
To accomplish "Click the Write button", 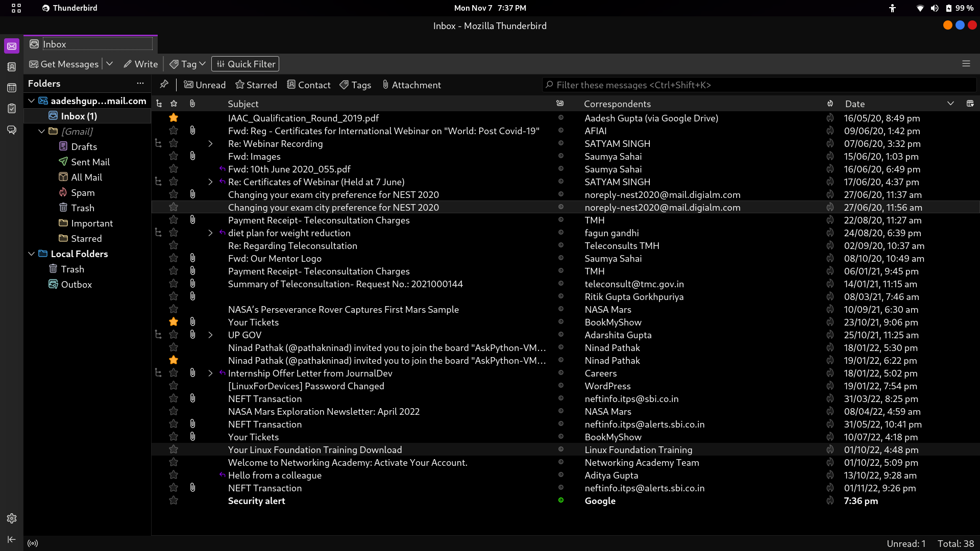I will (x=141, y=64).
